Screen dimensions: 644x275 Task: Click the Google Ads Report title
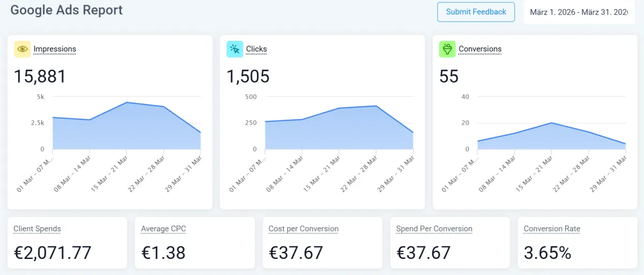tap(67, 10)
